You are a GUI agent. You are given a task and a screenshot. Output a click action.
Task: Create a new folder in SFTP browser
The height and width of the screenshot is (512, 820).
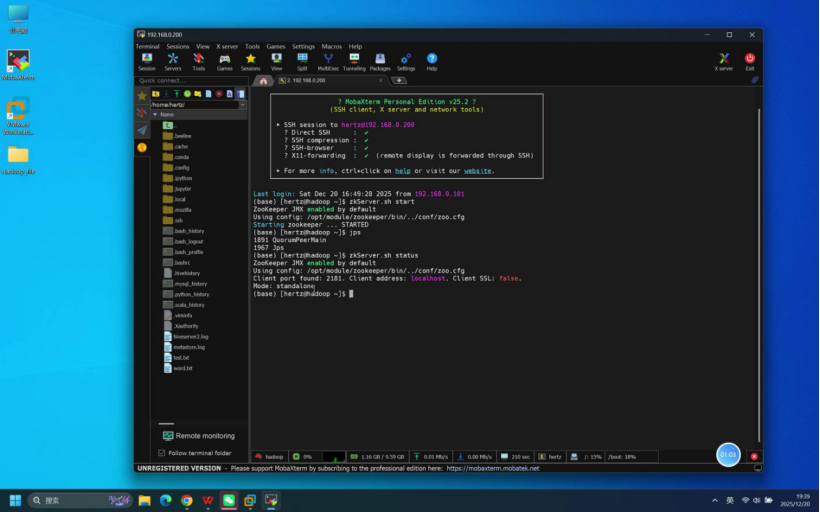pyautogui.click(x=198, y=94)
